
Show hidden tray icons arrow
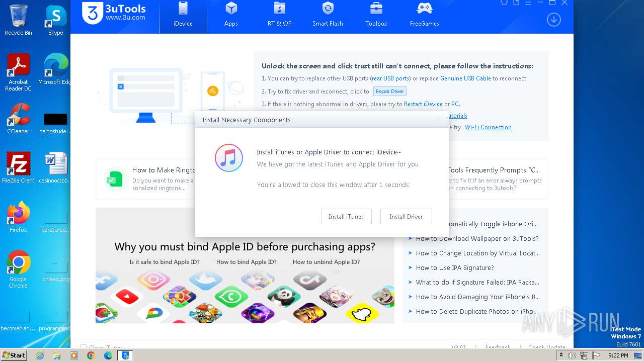tap(561, 355)
